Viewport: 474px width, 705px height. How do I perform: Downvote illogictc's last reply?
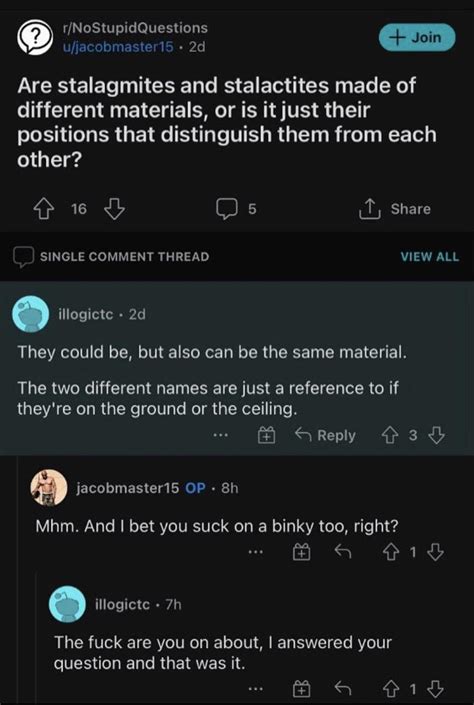[x=436, y=688]
